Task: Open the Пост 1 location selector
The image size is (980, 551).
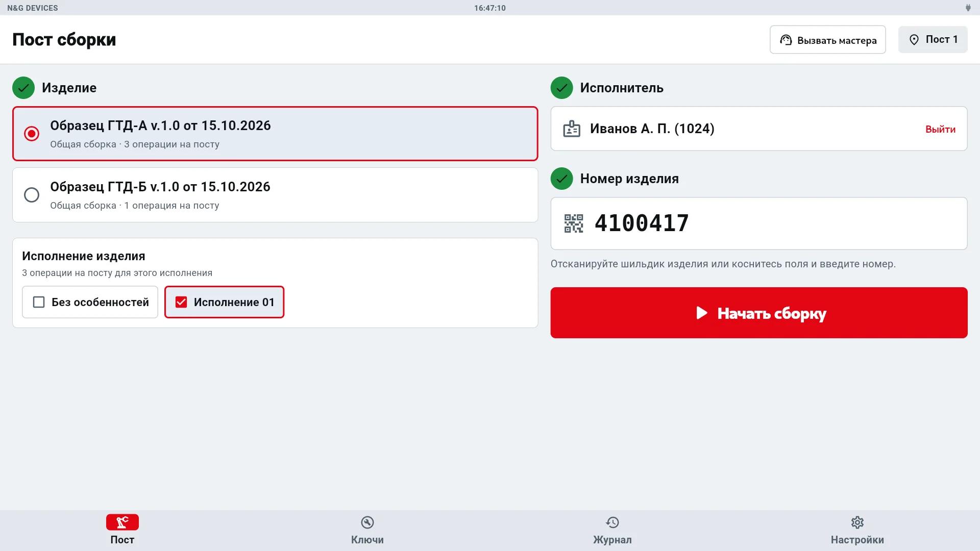Action: [933, 40]
